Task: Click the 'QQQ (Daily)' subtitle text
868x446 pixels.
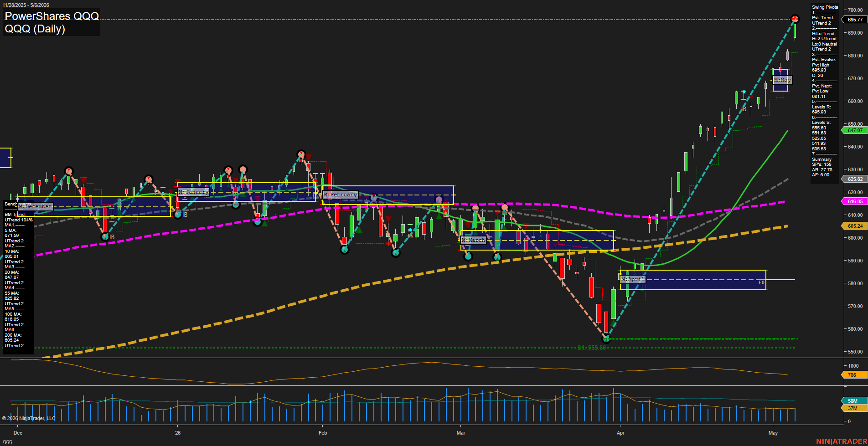Action: (35, 29)
